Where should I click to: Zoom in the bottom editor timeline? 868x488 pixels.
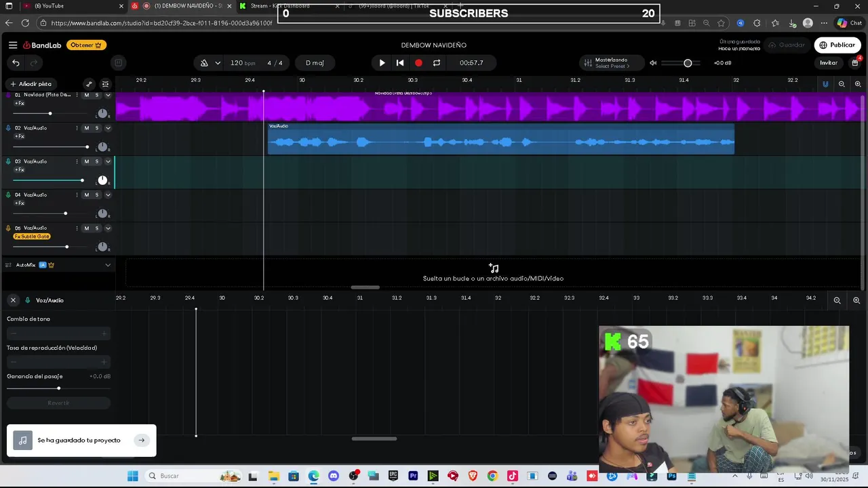coord(856,300)
